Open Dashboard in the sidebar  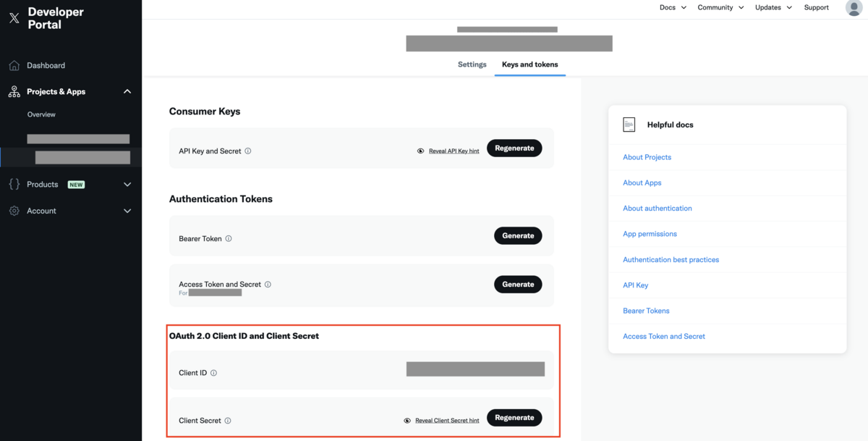point(46,65)
